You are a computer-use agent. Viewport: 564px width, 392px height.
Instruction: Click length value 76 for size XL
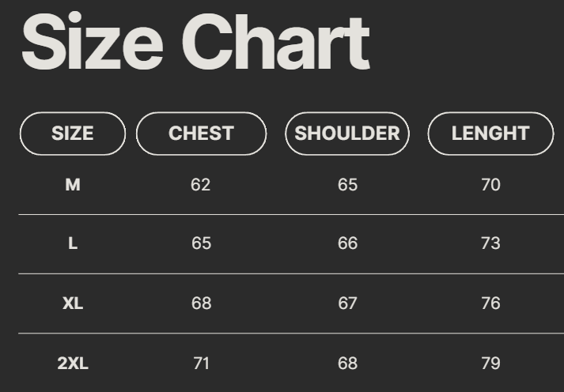[x=490, y=303]
